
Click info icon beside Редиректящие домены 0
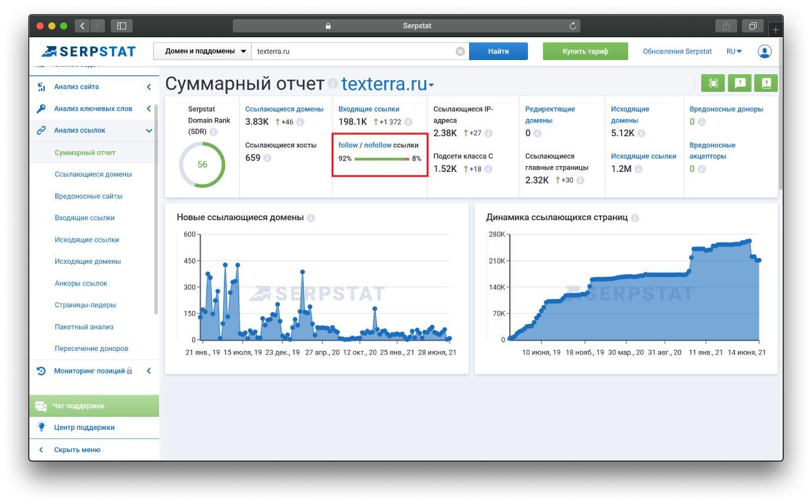tap(537, 133)
